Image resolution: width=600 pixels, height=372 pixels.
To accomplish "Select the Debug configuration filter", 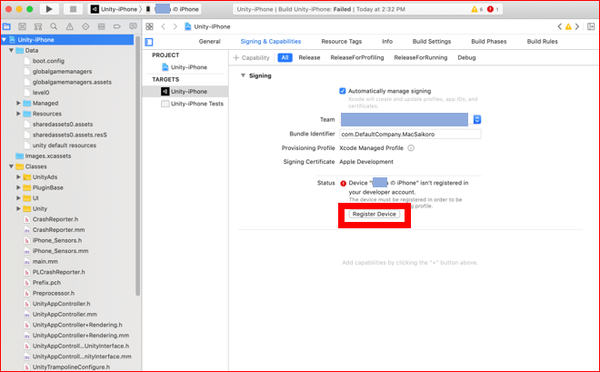I will pyautogui.click(x=466, y=58).
